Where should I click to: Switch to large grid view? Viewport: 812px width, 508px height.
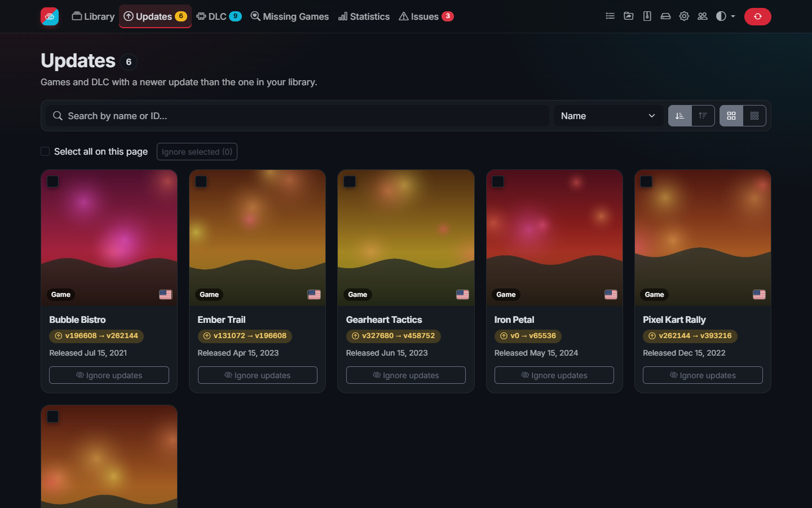(x=731, y=116)
